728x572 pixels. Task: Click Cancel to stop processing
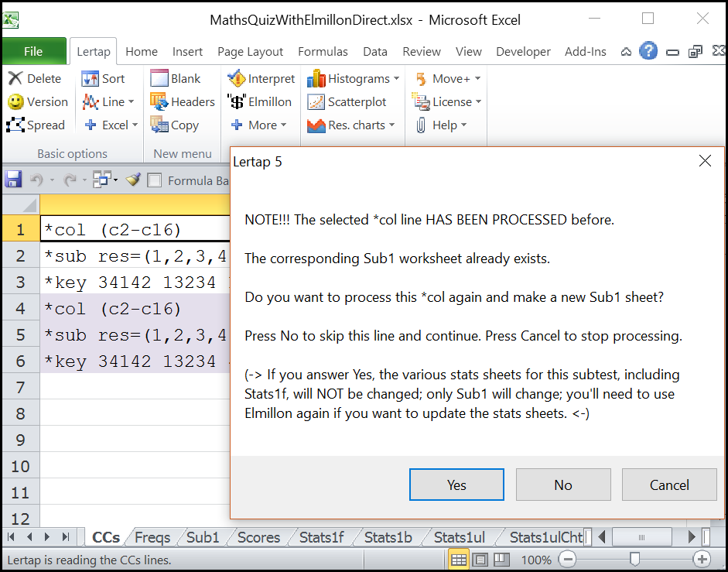[x=669, y=485]
